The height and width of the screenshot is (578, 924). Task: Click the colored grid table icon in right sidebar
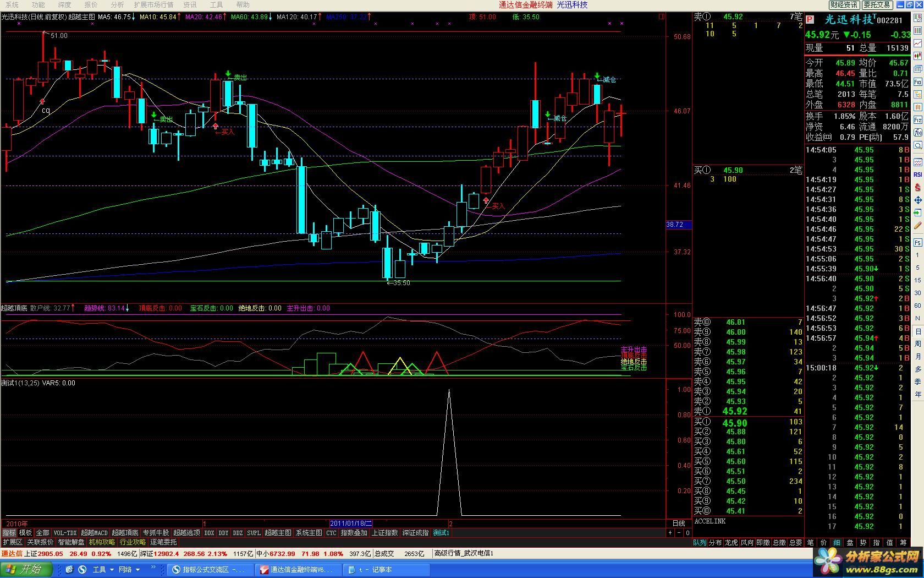pyautogui.click(x=918, y=30)
